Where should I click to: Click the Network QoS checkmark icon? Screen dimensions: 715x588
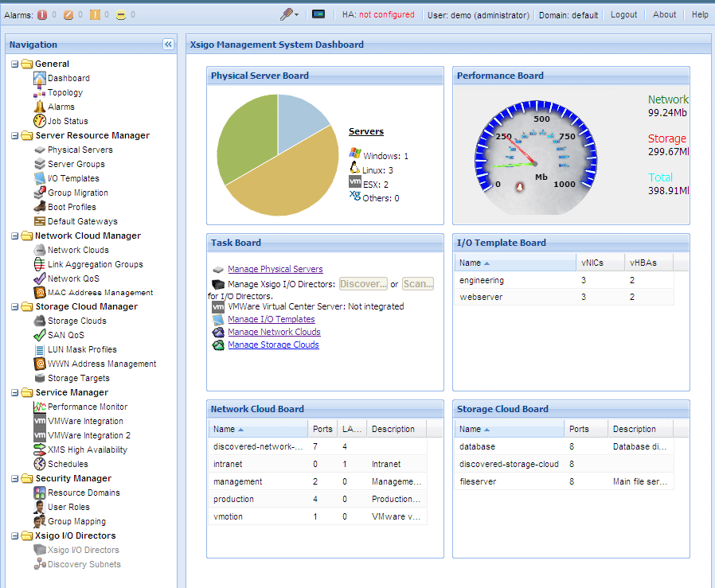pyautogui.click(x=40, y=278)
